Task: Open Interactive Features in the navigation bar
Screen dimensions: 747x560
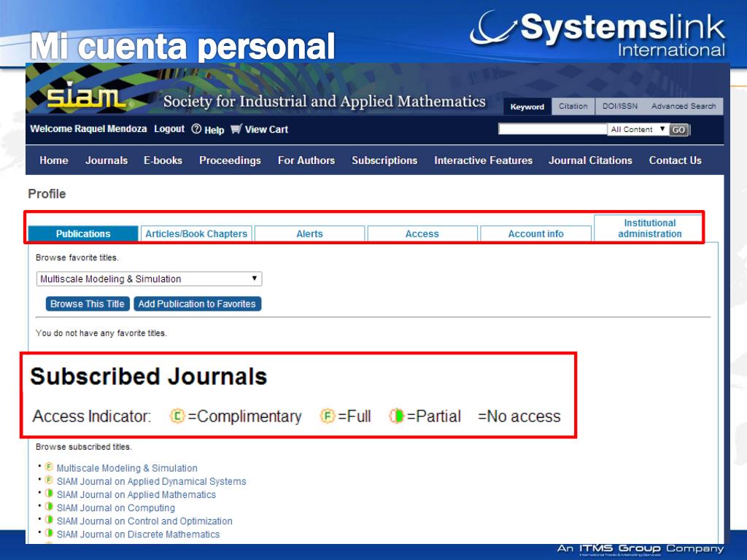Action: [x=483, y=160]
